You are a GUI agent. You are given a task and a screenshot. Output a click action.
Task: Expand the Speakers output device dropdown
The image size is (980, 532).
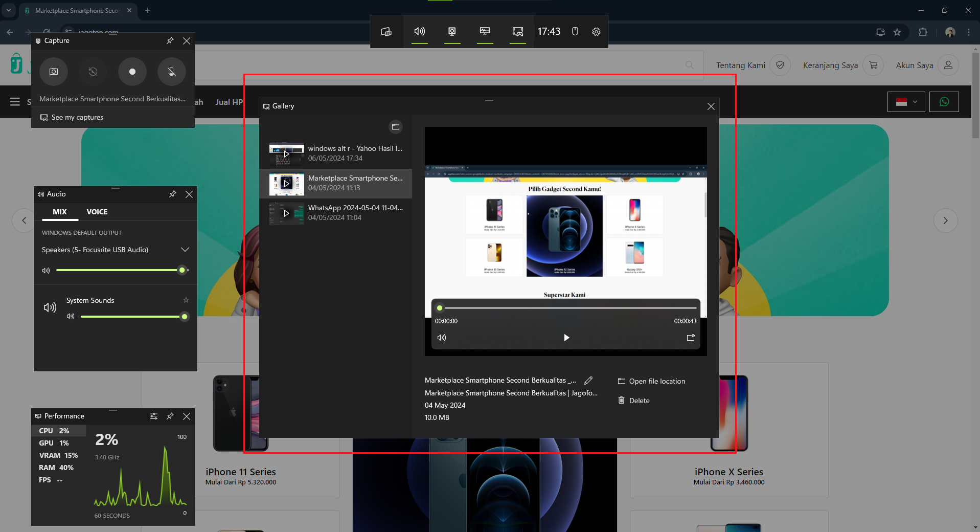tap(185, 250)
